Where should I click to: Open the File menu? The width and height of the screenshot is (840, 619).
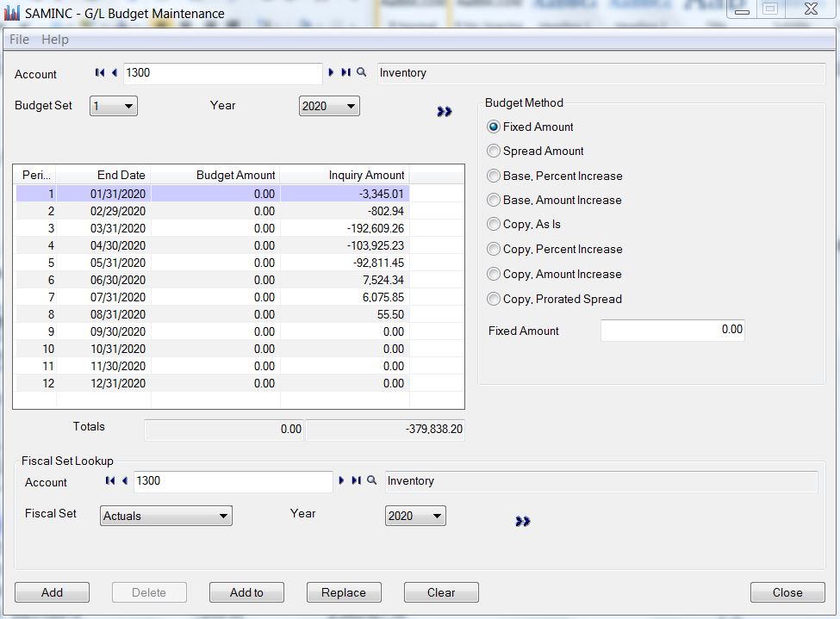point(19,39)
